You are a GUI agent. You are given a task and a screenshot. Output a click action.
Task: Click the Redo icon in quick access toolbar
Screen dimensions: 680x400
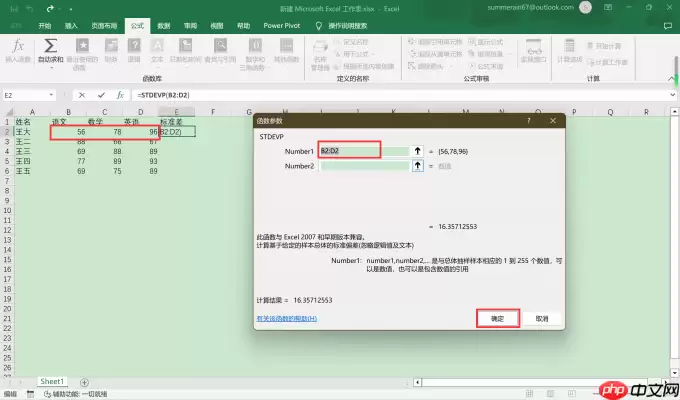(x=50, y=8)
